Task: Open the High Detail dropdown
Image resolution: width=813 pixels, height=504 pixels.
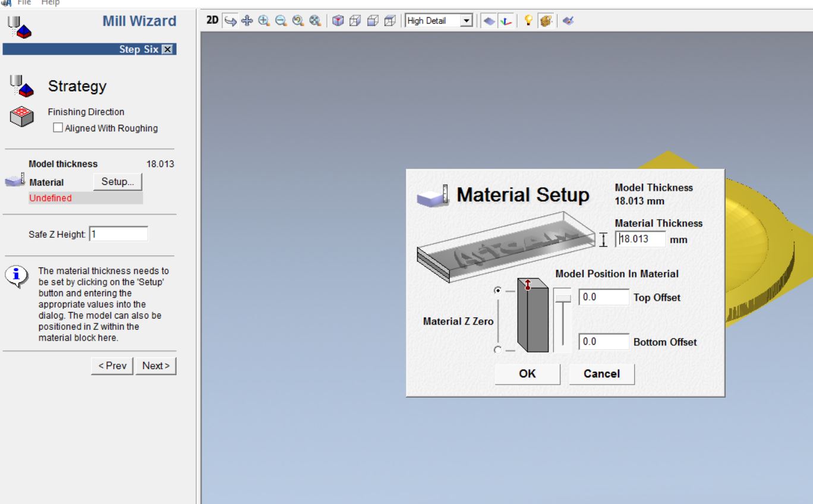Action: (466, 21)
